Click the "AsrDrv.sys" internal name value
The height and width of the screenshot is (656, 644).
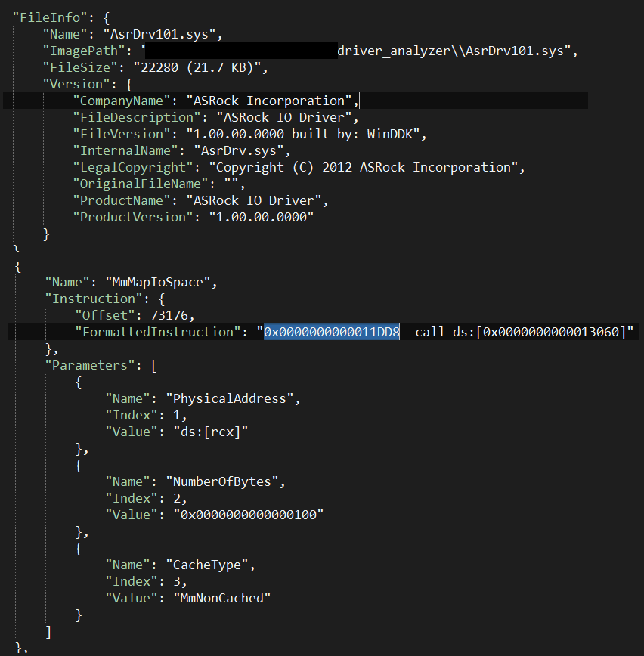239,150
